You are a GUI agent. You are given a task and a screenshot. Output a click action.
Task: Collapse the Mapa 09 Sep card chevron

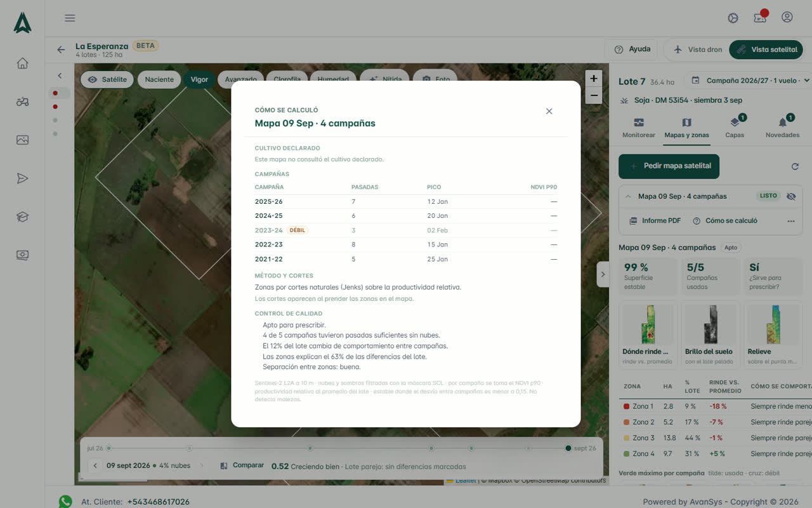click(628, 196)
